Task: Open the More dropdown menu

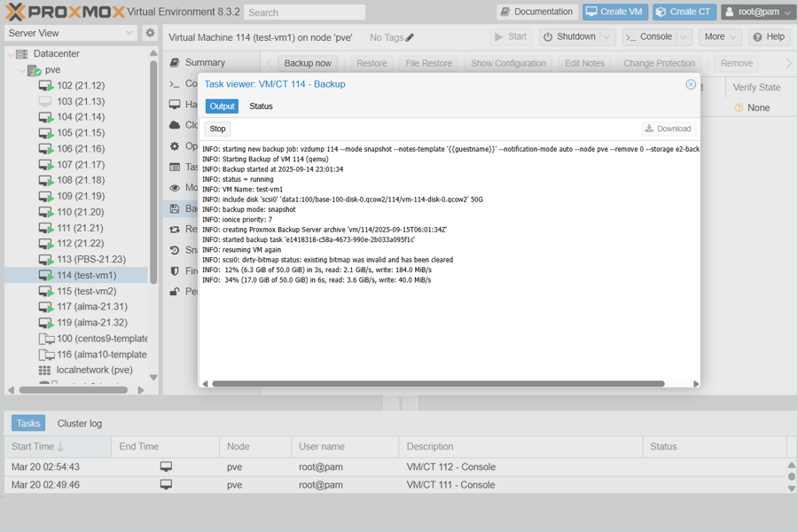Action: 720,37
